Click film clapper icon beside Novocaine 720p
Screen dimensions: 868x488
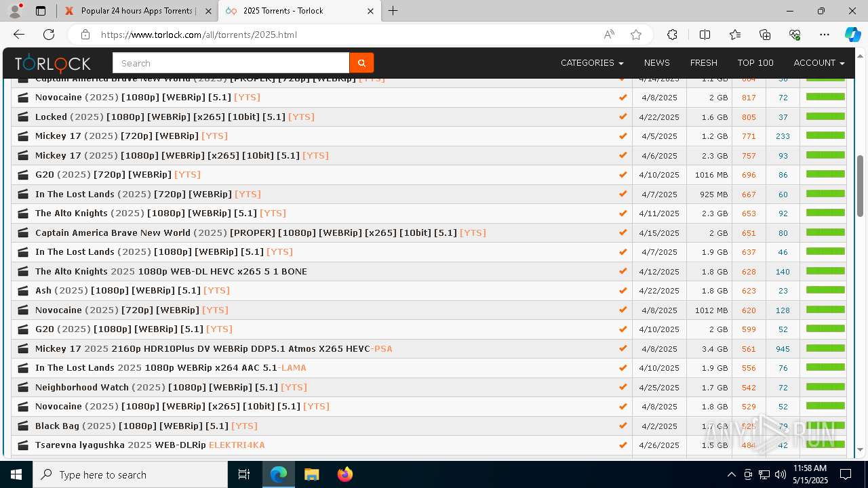pyautogui.click(x=23, y=310)
